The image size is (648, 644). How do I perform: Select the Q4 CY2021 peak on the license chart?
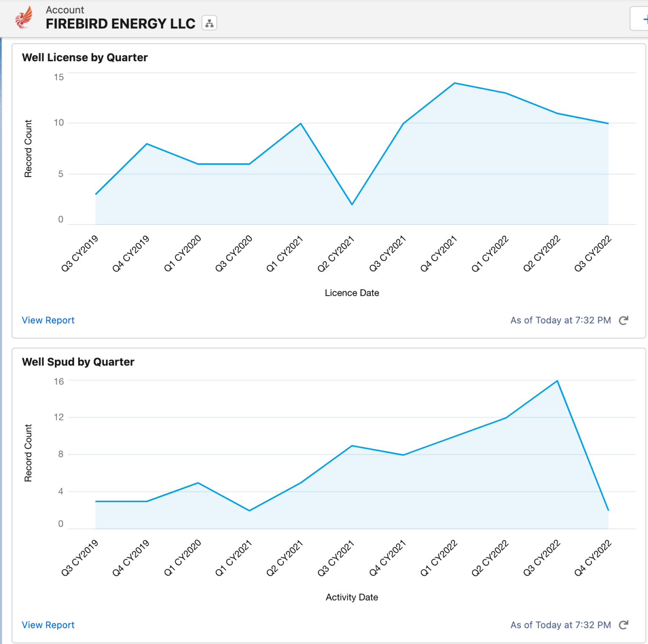click(x=454, y=83)
